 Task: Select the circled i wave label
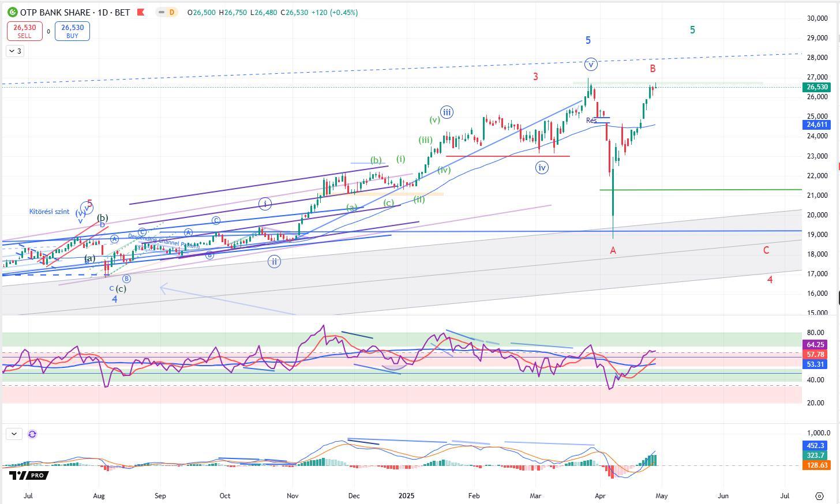pos(265,204)
